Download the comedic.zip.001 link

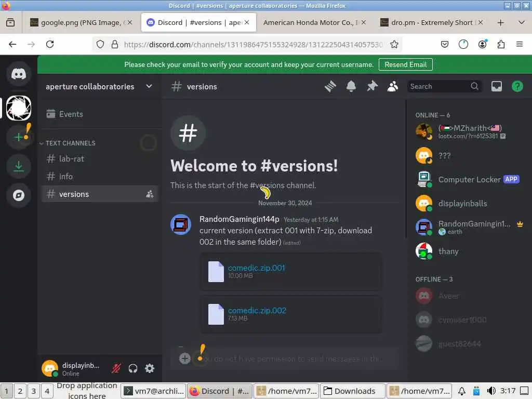[x=257, y=268]
